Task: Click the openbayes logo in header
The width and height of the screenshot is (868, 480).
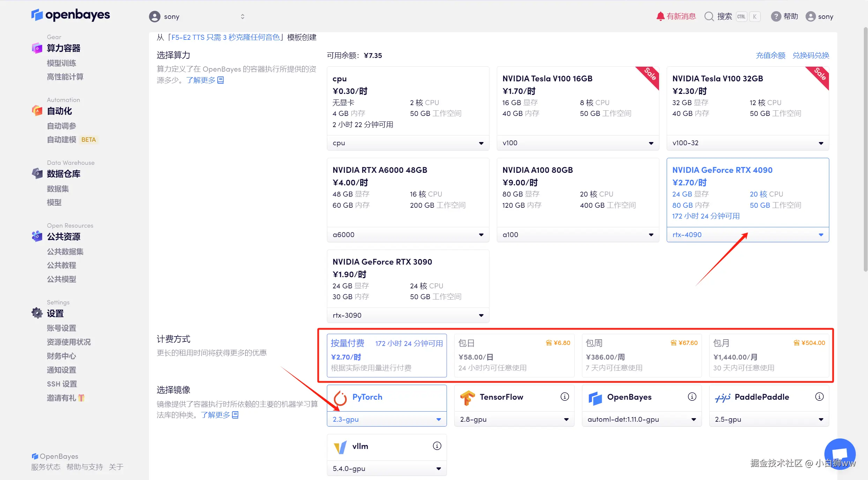Action: 70,15
